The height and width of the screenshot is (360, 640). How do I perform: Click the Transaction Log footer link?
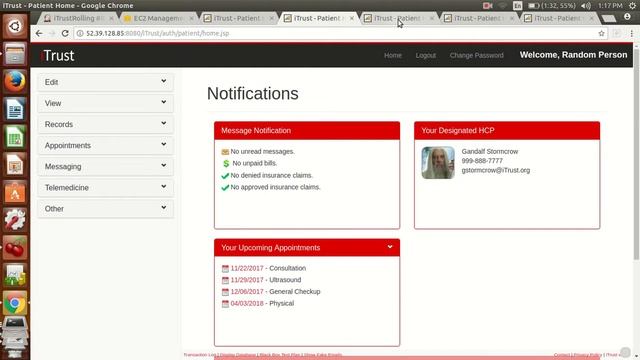tap(200, 355)
